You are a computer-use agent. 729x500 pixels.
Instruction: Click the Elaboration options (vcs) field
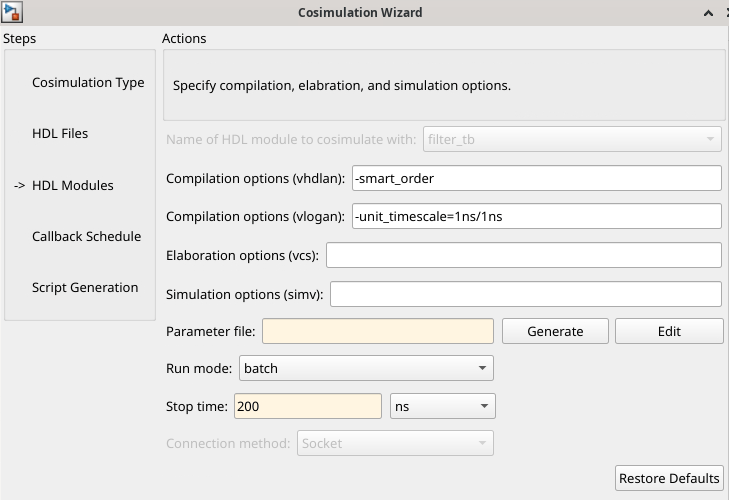[x=524, y=255]
